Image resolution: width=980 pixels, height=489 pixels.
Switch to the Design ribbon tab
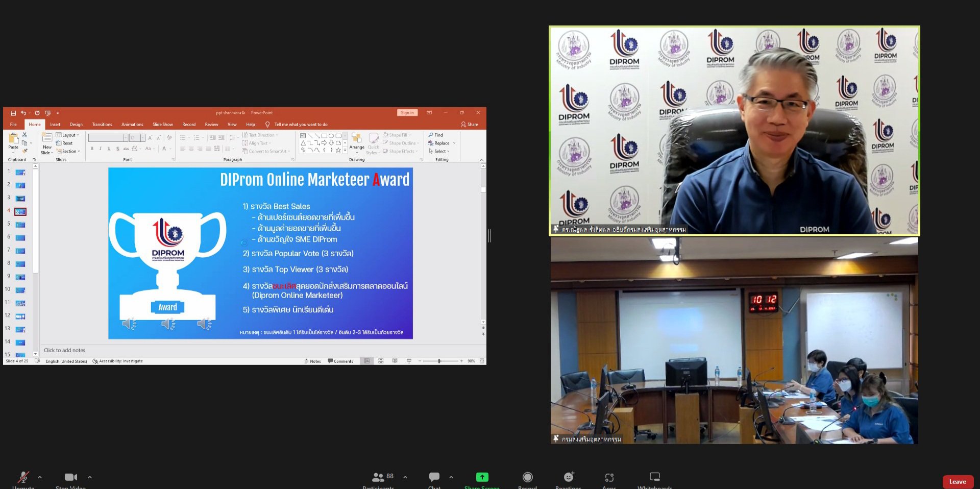[76, 125]
